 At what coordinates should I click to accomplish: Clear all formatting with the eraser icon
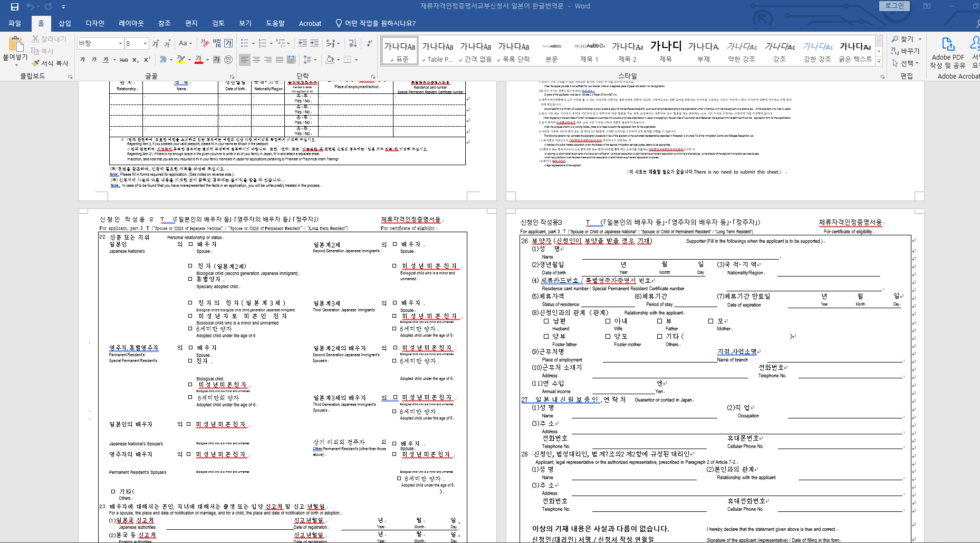205,43
